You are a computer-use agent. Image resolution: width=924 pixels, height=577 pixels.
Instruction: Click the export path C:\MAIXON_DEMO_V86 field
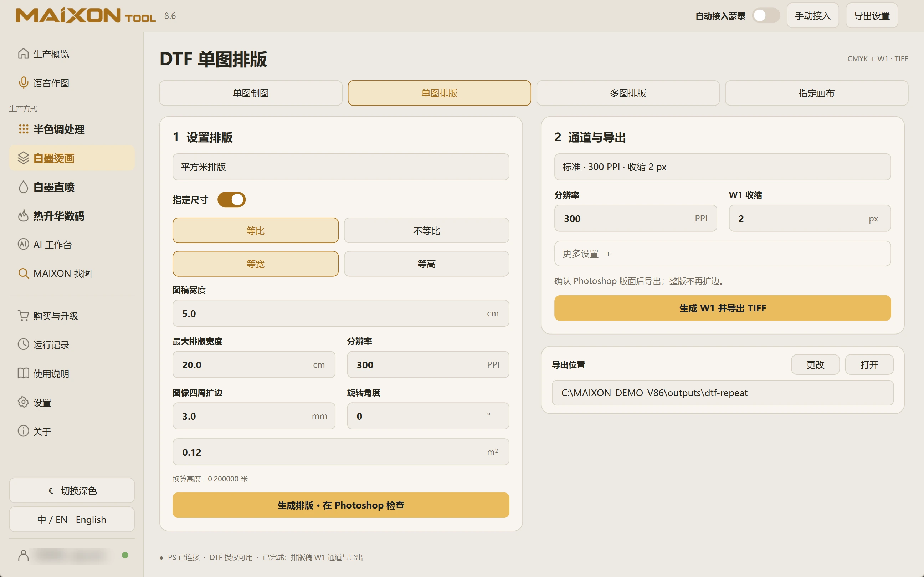pyautogui.click(x=722, y=393)
